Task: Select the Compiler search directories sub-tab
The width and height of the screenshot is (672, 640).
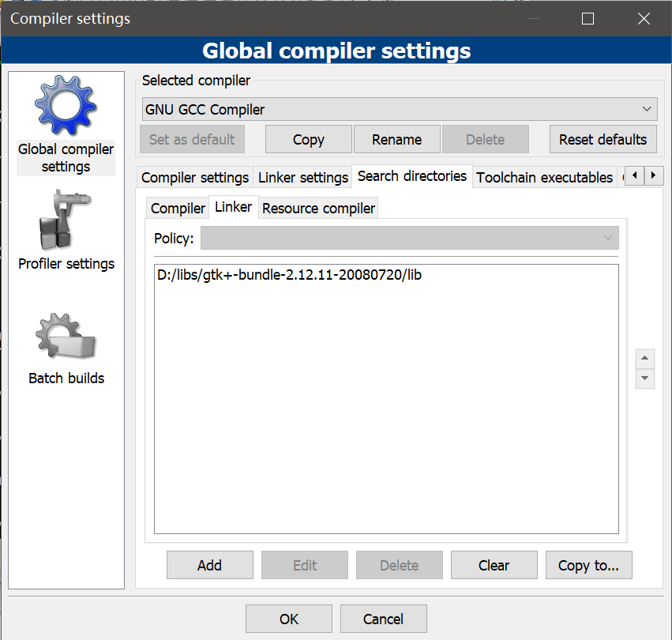Action: (x=178, y=209)
